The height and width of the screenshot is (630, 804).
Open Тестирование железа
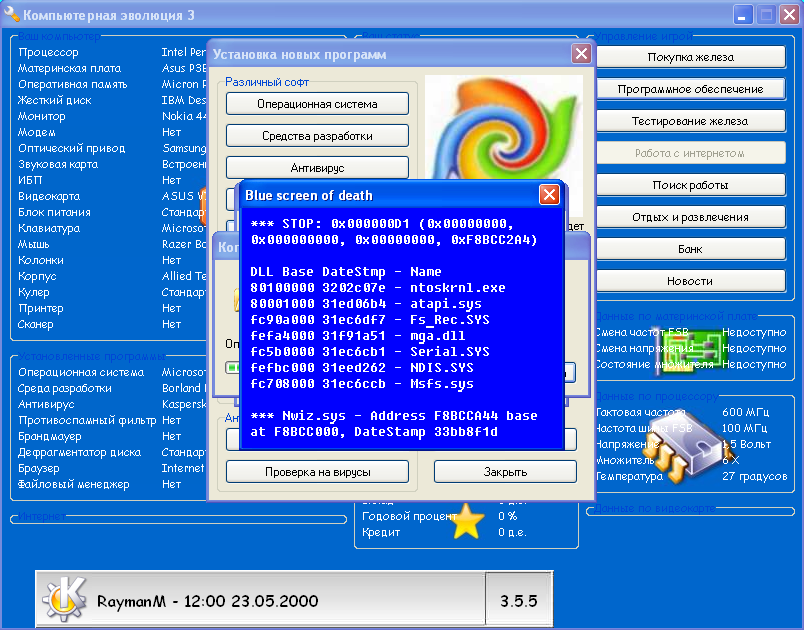(690, 121)
